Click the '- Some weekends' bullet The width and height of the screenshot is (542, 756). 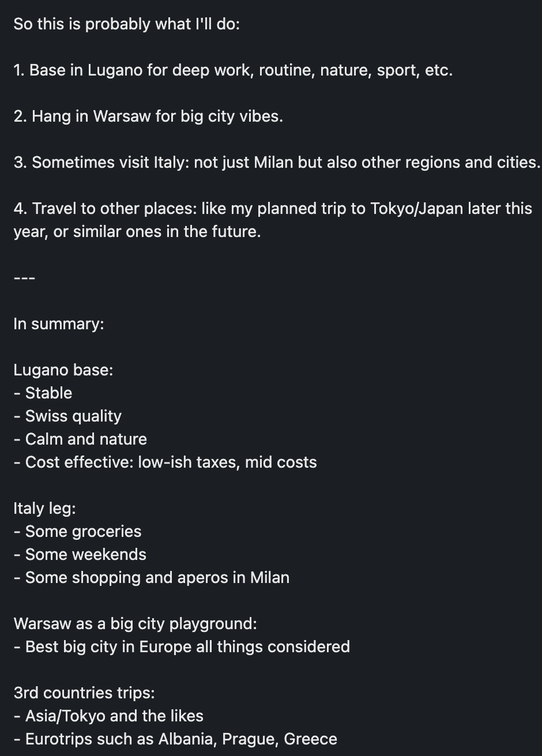pyautogui.click(x=80, y=555)
